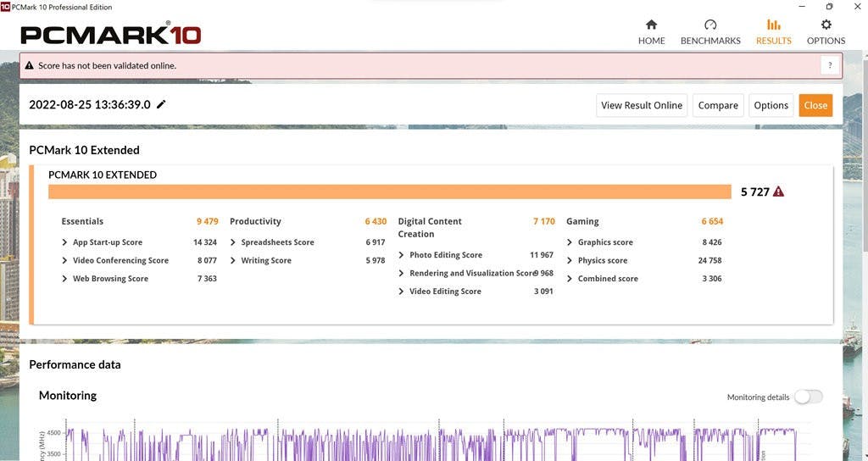Click the pencil icon to rename result
Image resolution: width=868 pixels, height=461 pixels.
161,104
